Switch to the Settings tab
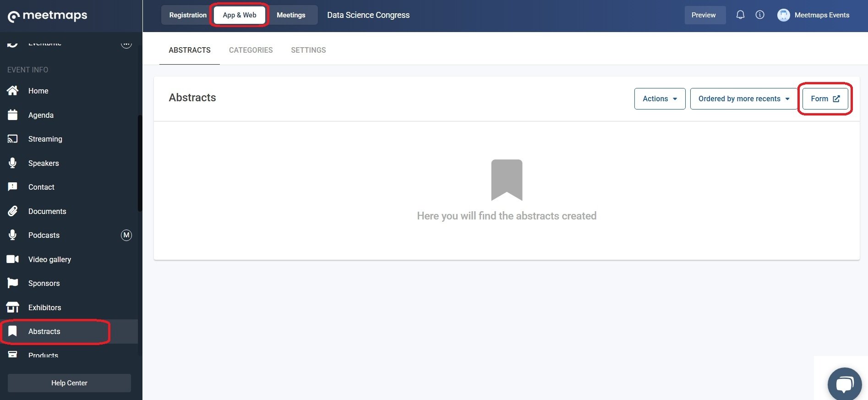This screenshot has height=400, width=868. point(308,50)
